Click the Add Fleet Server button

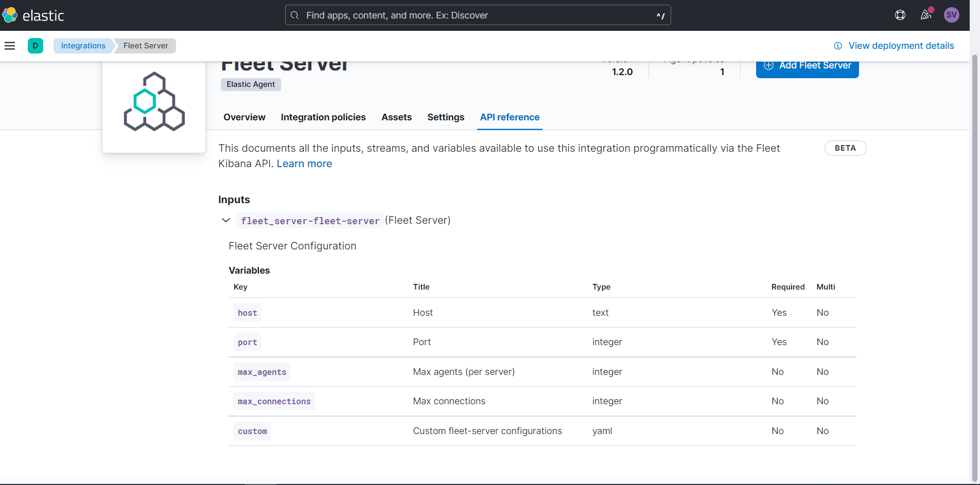(x=807, y=66)
